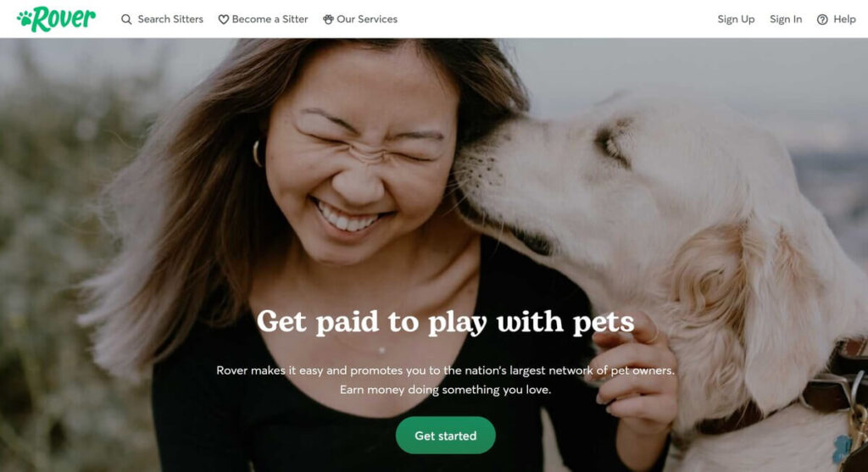This screenshot has width=868, height=472.
Task: Click the Rover logo wordmark
Action: [63, 19]
